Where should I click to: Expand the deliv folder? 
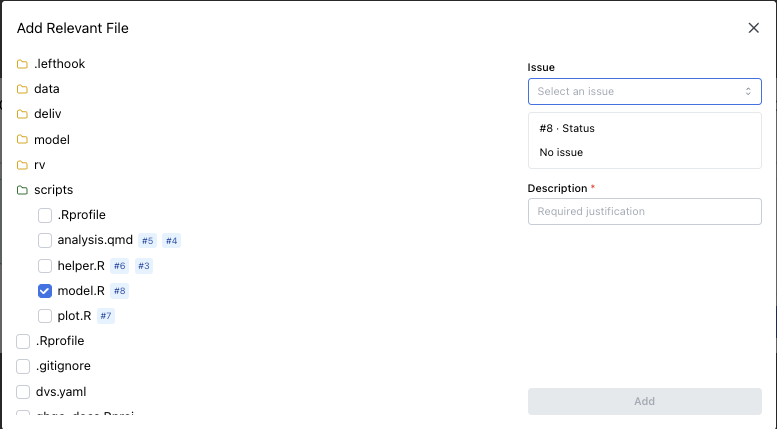(x=47, y=114)
